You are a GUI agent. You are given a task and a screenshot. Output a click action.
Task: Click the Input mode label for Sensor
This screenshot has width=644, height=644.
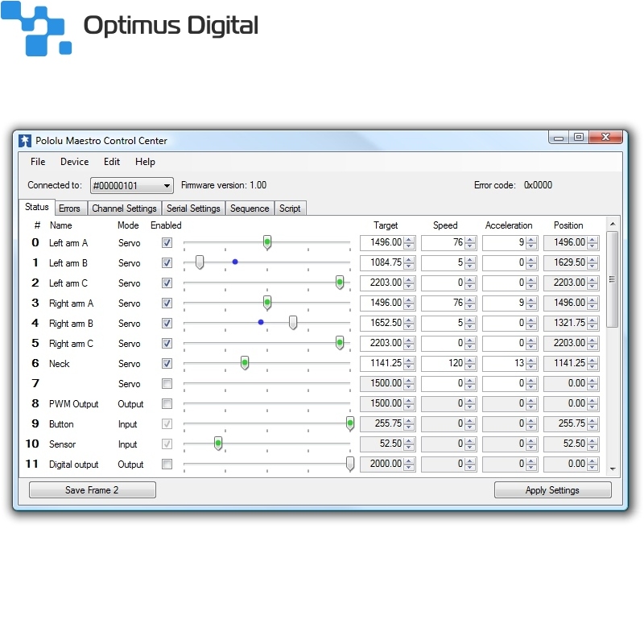127,444
